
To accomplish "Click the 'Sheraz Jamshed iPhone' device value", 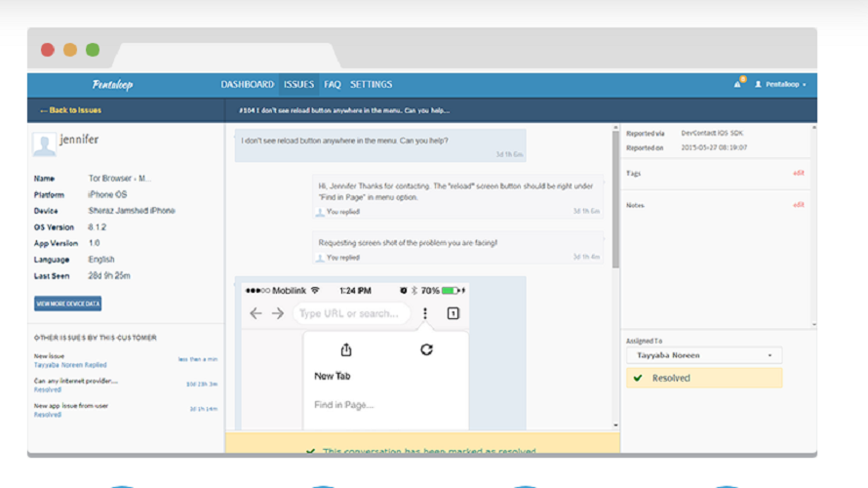I will (132, 211).
